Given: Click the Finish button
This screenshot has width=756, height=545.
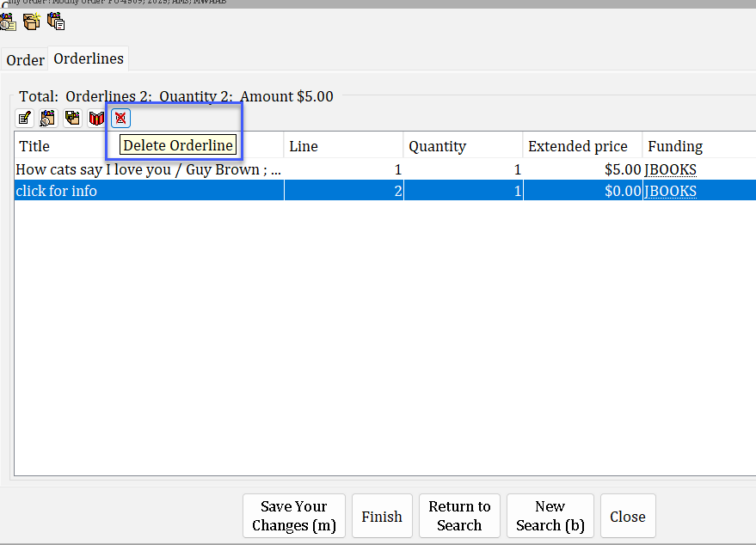Looking at the screenshot, I should click(x=382, y=517).
